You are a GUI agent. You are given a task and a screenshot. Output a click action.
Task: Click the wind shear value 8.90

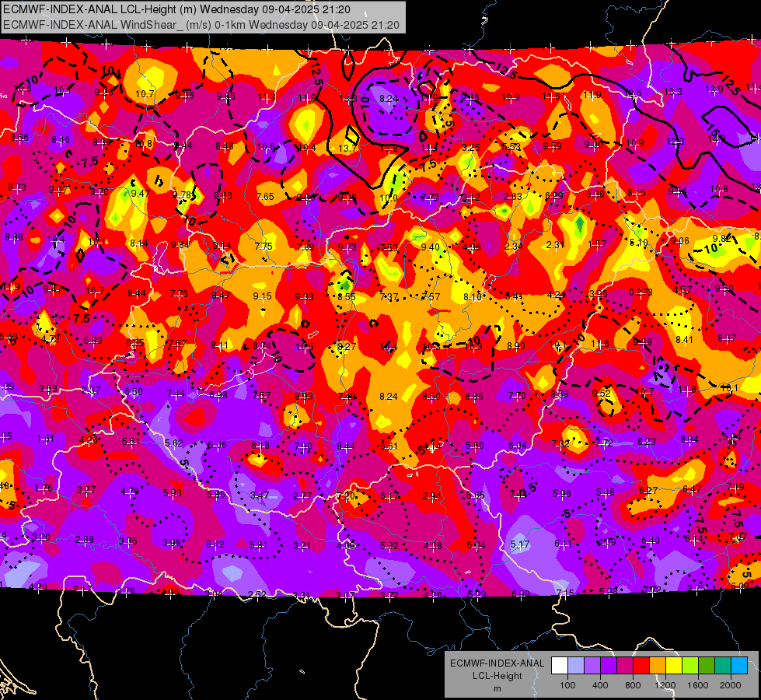click(x=516, y=345)
